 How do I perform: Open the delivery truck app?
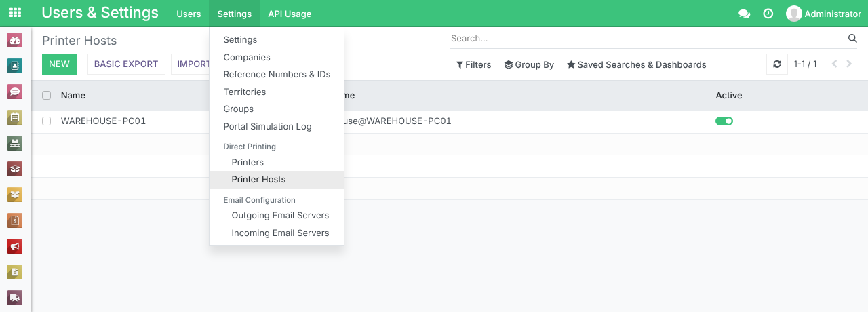15,298
